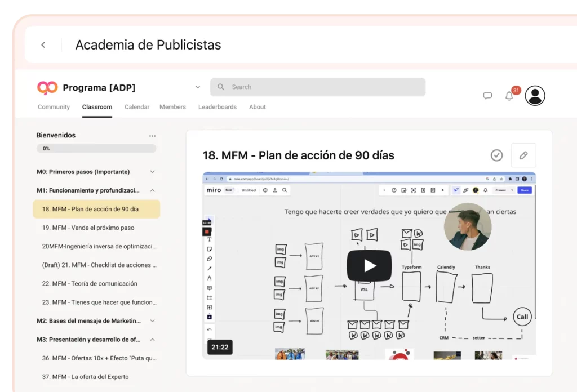This screenshot has height=392, width=577.
Task: Mark lesson 18 complete with checkmark
Action: coord(496,155)
